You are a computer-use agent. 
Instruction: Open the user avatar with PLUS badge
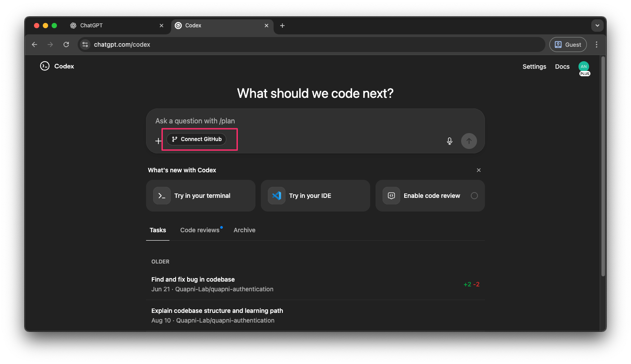click(584, 67)
